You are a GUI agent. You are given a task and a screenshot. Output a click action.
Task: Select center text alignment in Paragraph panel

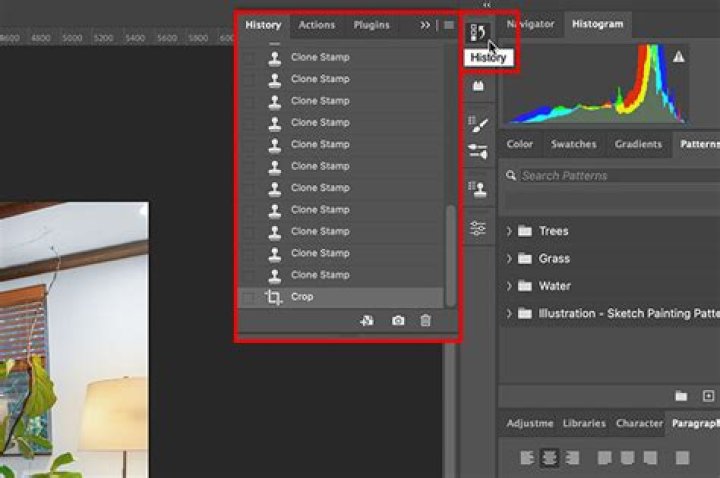pyautogui.click(x=548, y=457)
